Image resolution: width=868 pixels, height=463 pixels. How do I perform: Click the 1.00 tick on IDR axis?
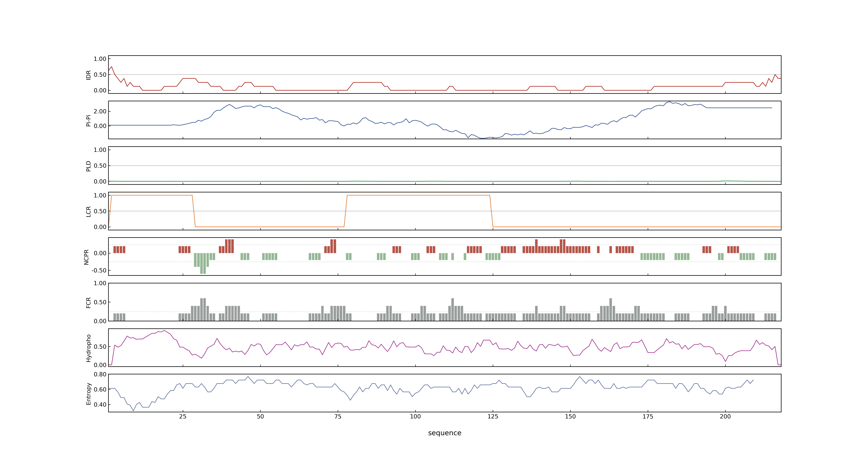click(x=100, y=59)
